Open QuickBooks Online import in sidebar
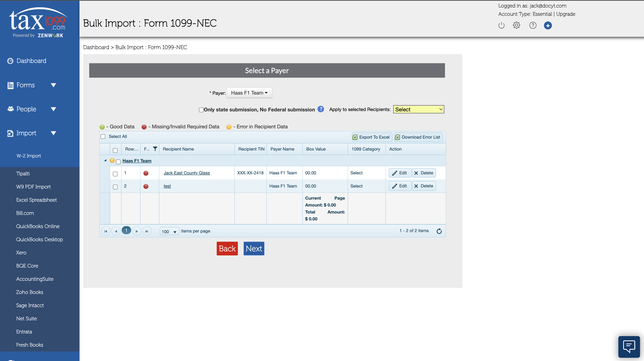The image size is (644, 361). (x=38, y=226)
